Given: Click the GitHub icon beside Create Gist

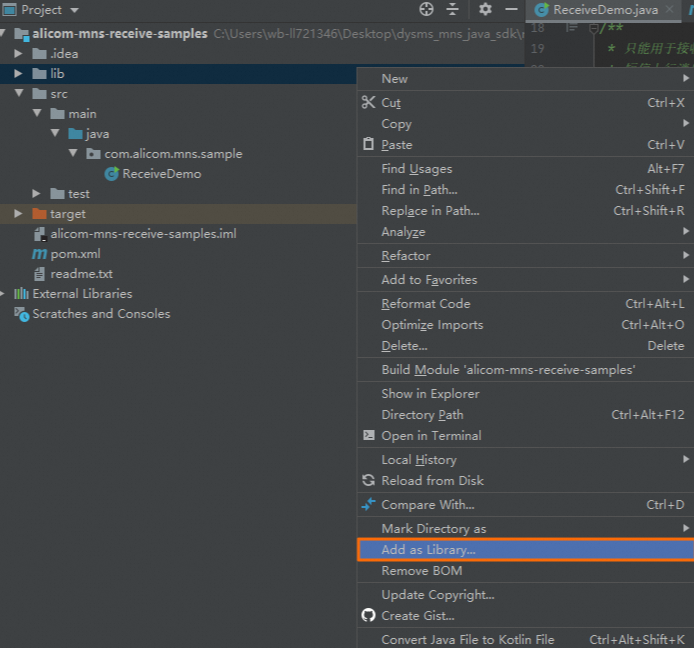Looking at the screenshot, I should click(x=368, y=615).
